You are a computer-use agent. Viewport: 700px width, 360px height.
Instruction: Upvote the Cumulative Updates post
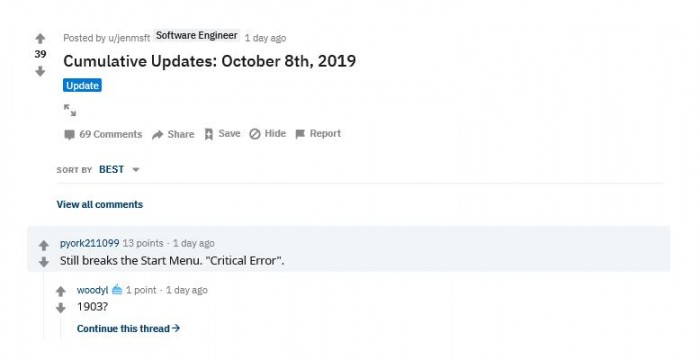pyautogui.click(x=40, y=39)
